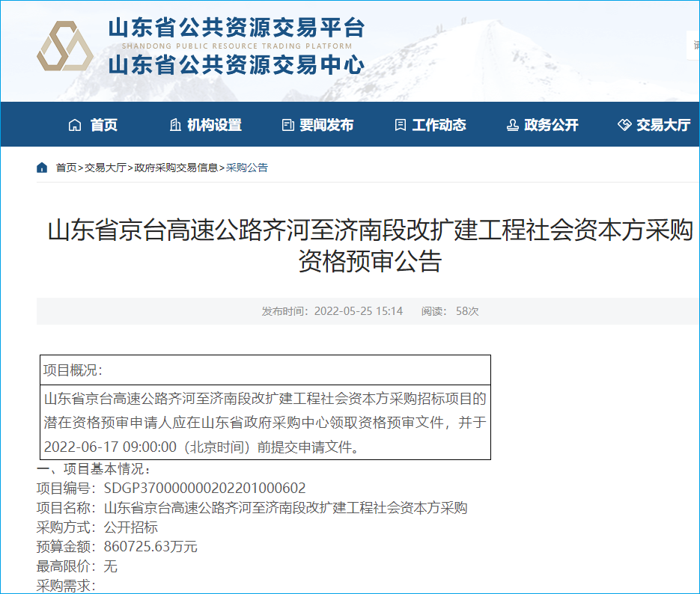Viewport: 700px width, 594px height.
Task: Click the small home icon in breadcrumb
Action: (x=43, y=168)
